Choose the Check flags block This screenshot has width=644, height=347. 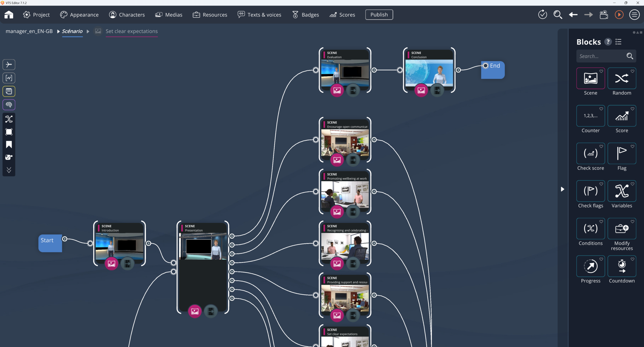coord(590,191)
